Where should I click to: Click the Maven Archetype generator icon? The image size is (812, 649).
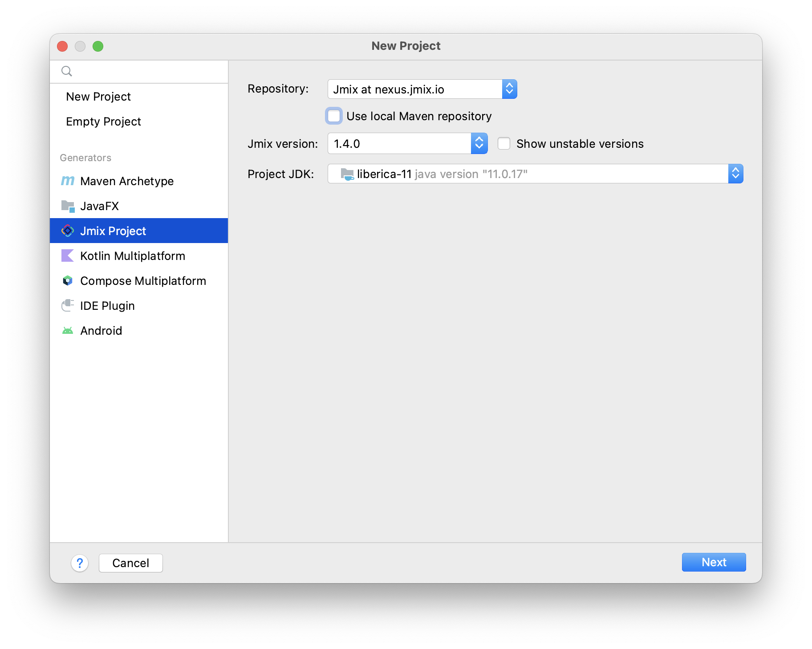point(68,181)
